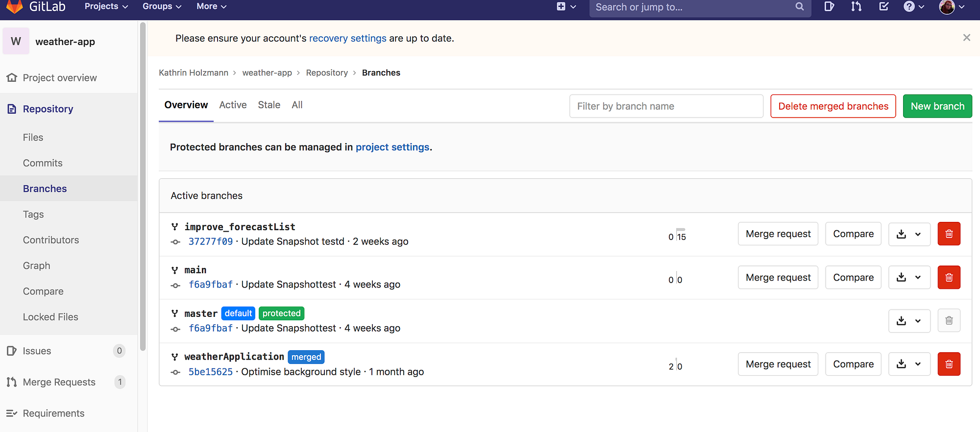Click the red trash icon for main branch
Image resolution: width=980 pixels, height=432 pixels.
[x=949, y=277]
